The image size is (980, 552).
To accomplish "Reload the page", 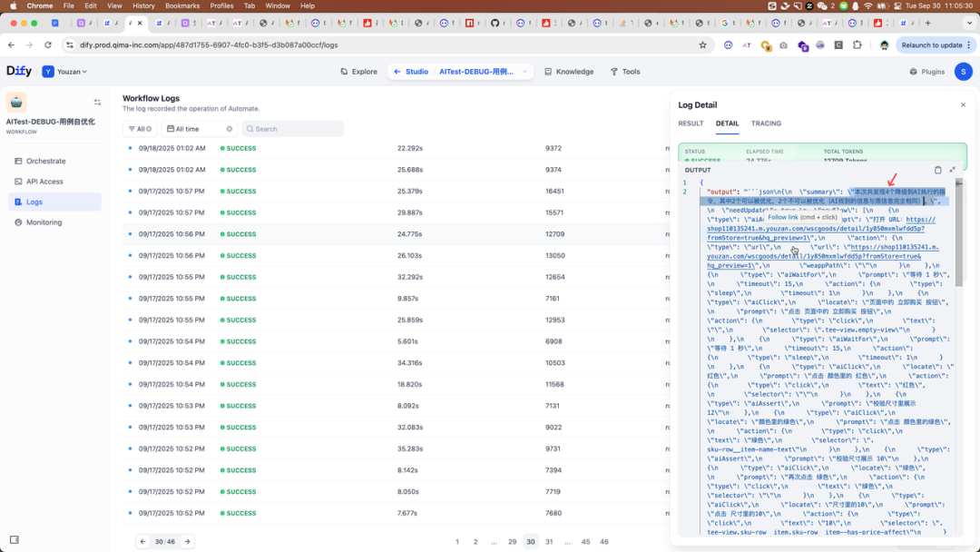I will click(x=48, y=45).
